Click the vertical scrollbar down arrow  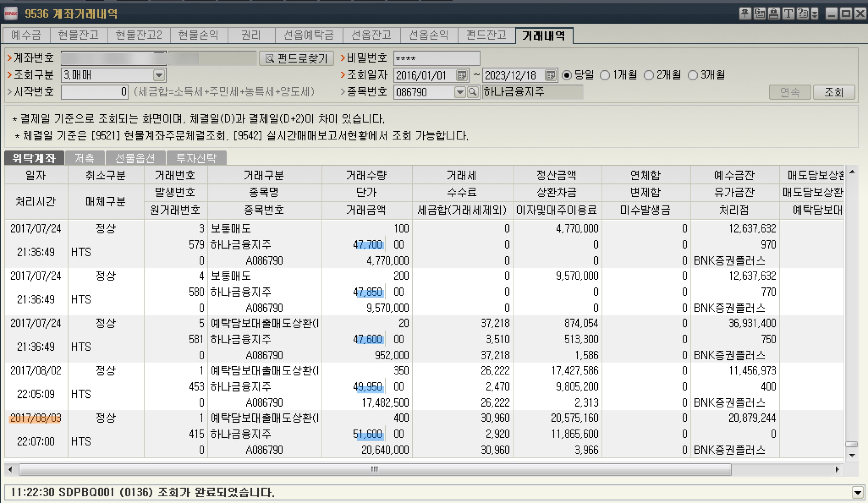(x=852, y=455)
